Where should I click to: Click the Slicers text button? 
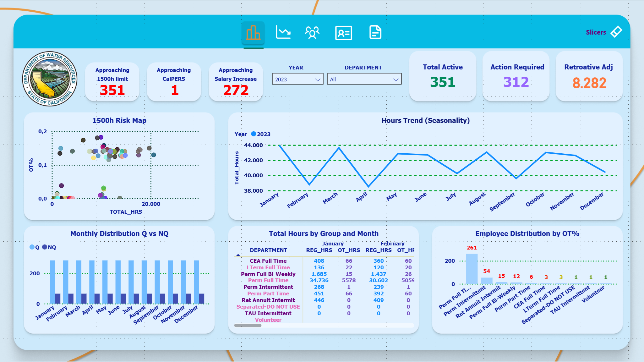(596, 32)
